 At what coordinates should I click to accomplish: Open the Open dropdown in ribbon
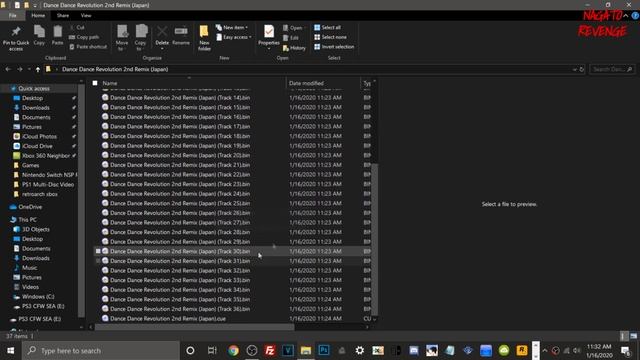click(293, 28)
